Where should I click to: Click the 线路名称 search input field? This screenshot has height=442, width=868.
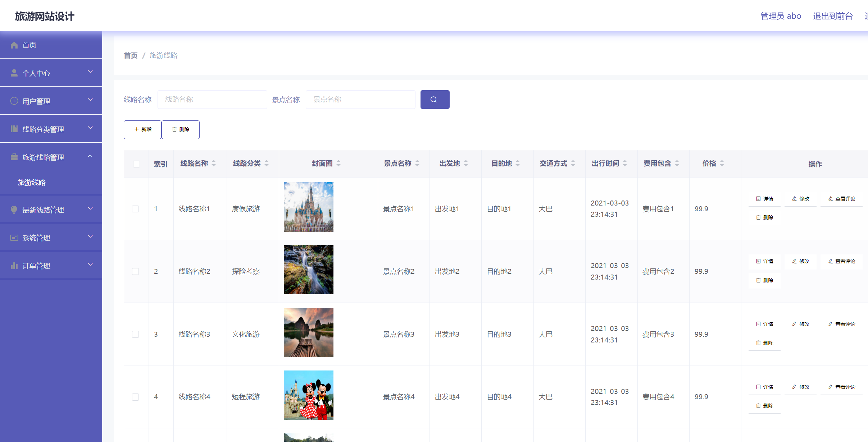pos(212,99)
